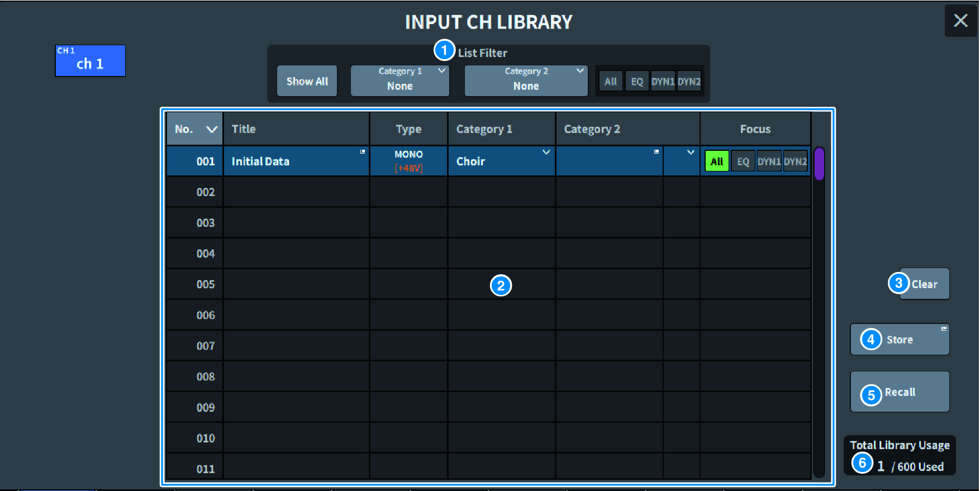Close the Input CH Library window

(960, 21)
